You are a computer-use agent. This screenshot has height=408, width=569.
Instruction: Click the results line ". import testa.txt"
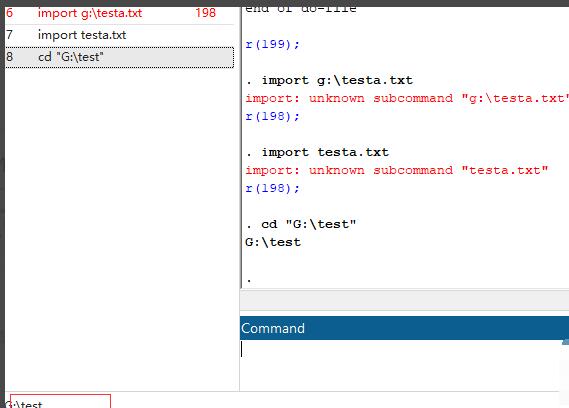(317, 152)
